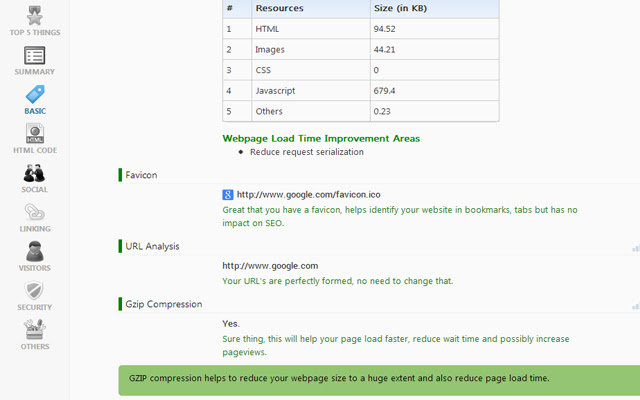Click the 679.4 size value
Viewport: 640px width, 400px height.
tap(384, 91)
